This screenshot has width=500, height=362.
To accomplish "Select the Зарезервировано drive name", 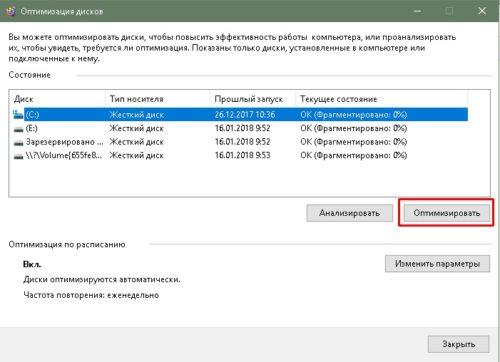I will 64,142.
